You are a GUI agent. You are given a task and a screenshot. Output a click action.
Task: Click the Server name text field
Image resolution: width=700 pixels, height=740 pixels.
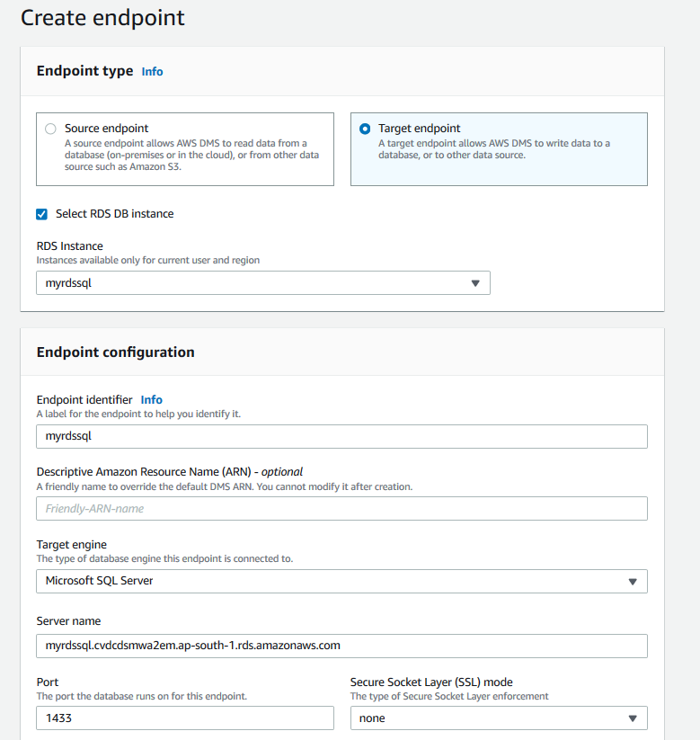341,646
